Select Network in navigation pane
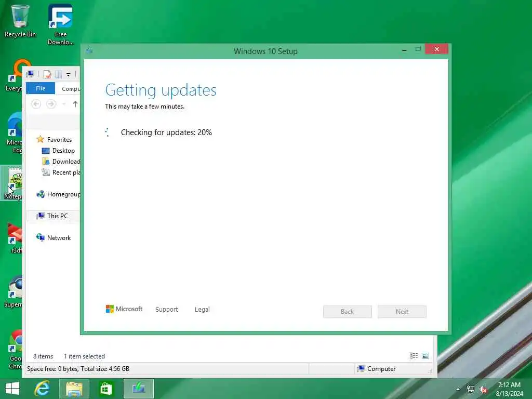 tap(54, 238)
